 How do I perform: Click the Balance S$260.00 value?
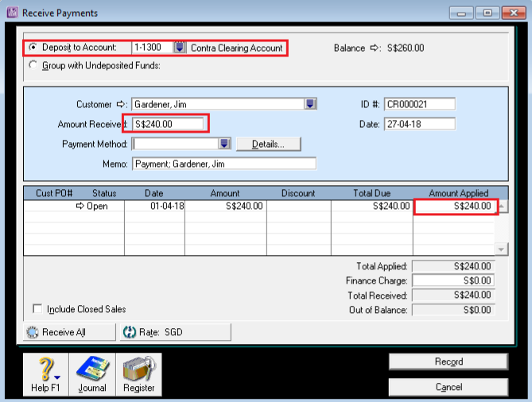406,48
